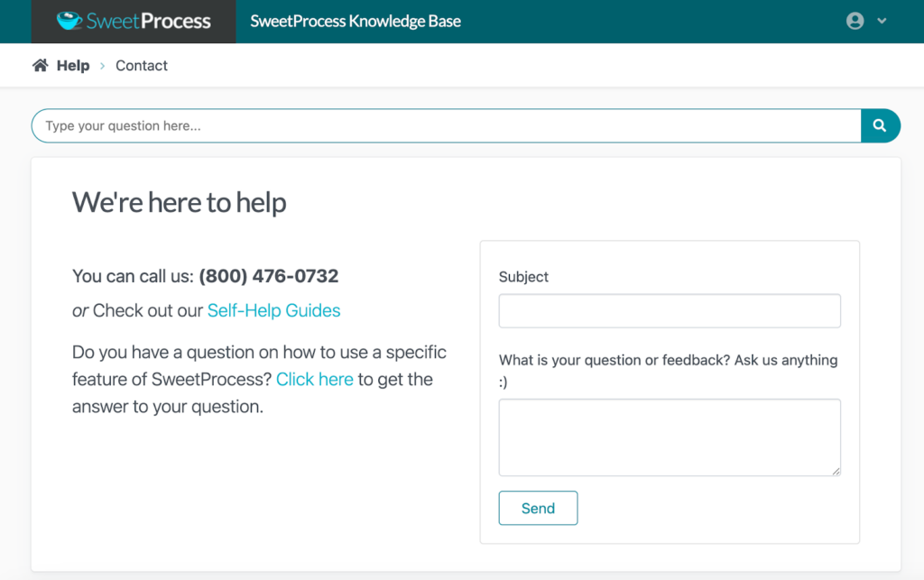This screenshot has height=580, width=924.
Task: Click the home icon in the breadcrumb
Action: click(40, 65)
